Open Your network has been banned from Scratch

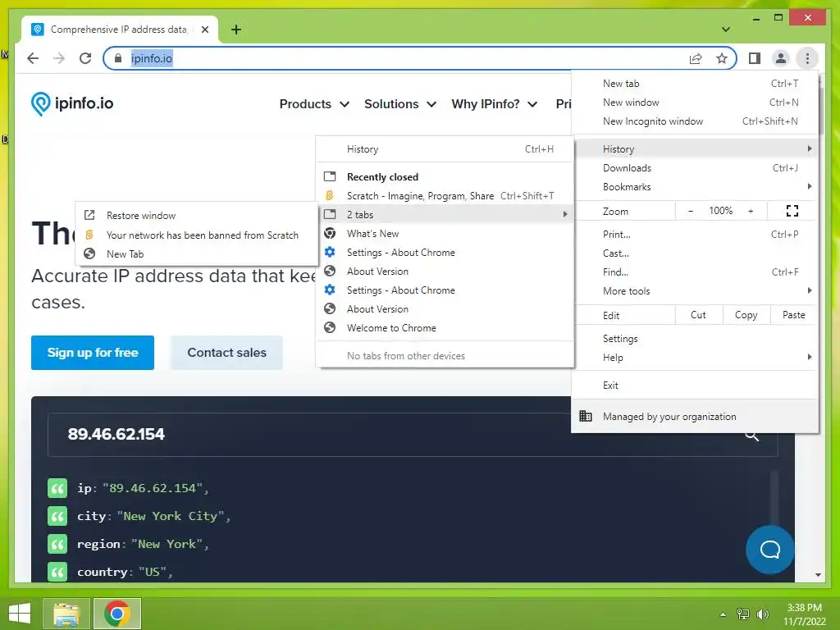click(x=197, y=235)
